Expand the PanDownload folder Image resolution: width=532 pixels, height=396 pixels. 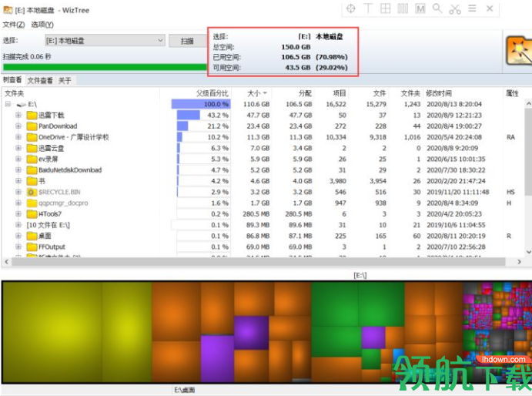(18, 126)
